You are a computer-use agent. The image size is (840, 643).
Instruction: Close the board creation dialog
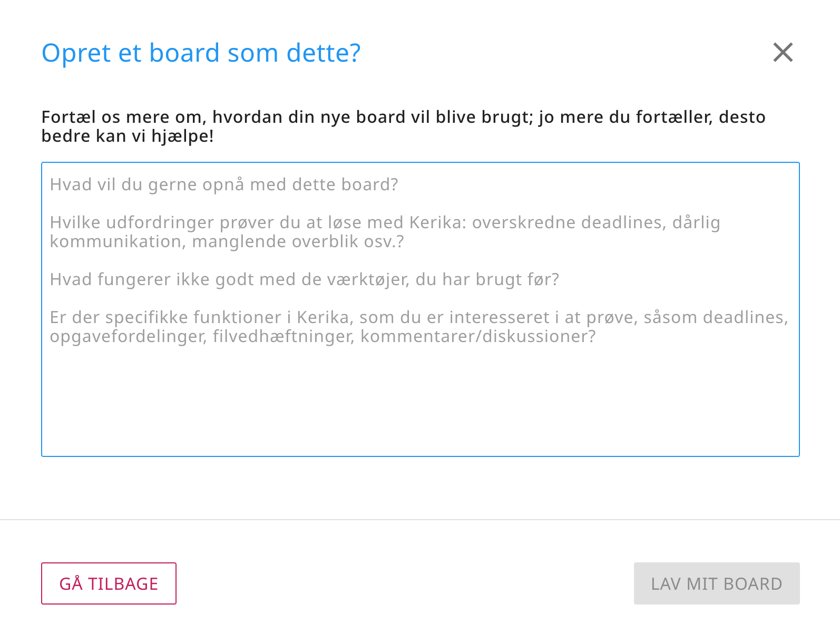point(783,52)
